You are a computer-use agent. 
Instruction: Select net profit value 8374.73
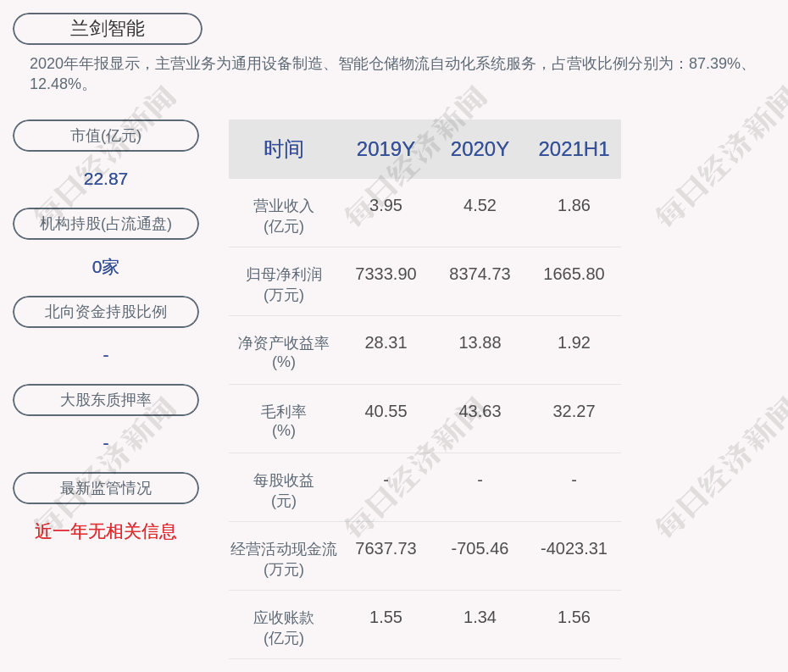tap(480, 274)
